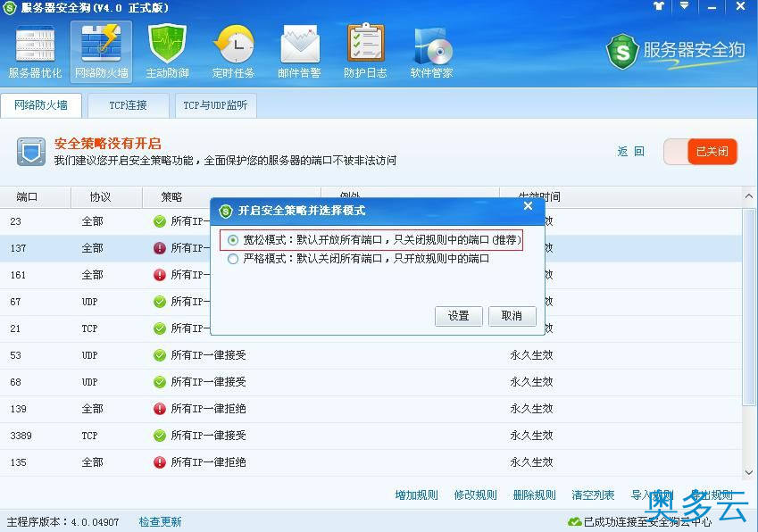Toggle the 已关闭 security policy switch
The image size is (758, 532).
tap(701, 152)
